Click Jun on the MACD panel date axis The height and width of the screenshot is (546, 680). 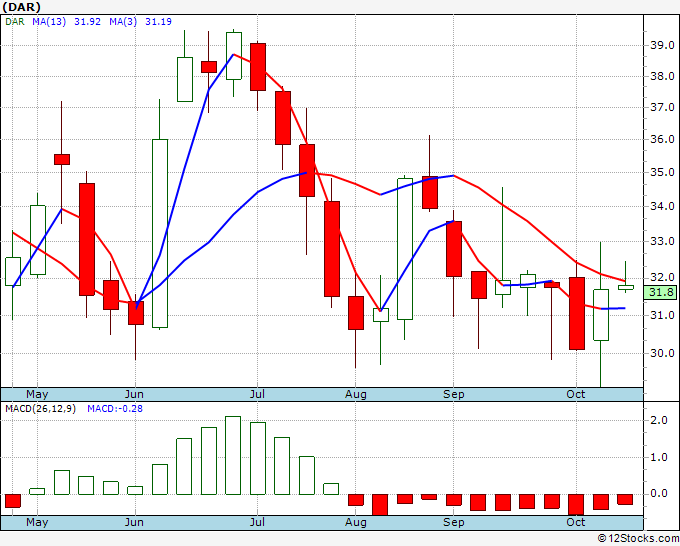tap(134, 522)
